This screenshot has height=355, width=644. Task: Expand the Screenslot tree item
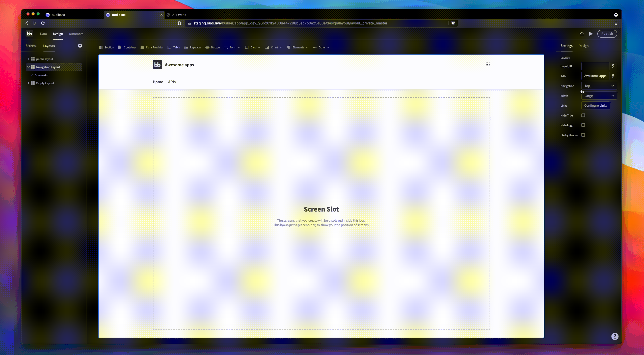tap(32, 75)
